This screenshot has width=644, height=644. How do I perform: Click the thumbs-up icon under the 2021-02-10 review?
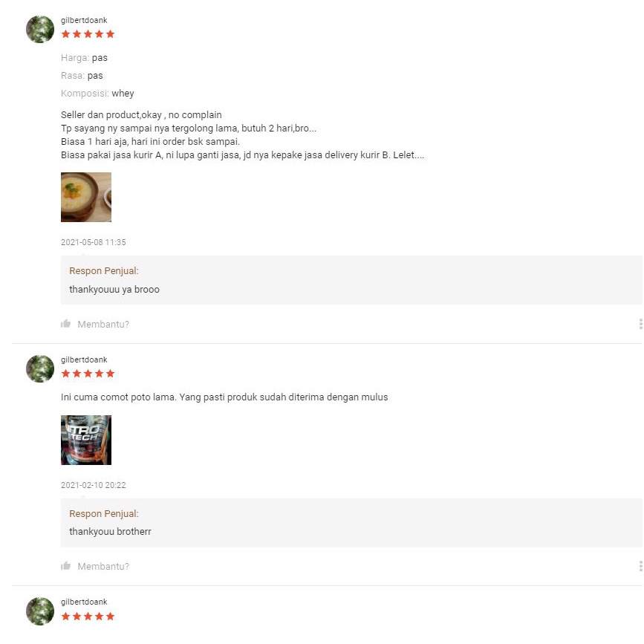(65, 566)
